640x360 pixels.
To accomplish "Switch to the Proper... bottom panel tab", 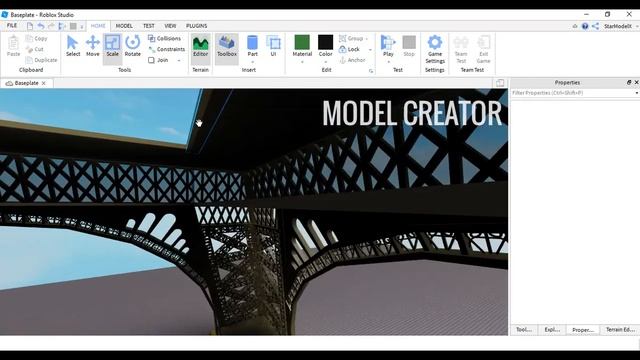I will [583, 329].
